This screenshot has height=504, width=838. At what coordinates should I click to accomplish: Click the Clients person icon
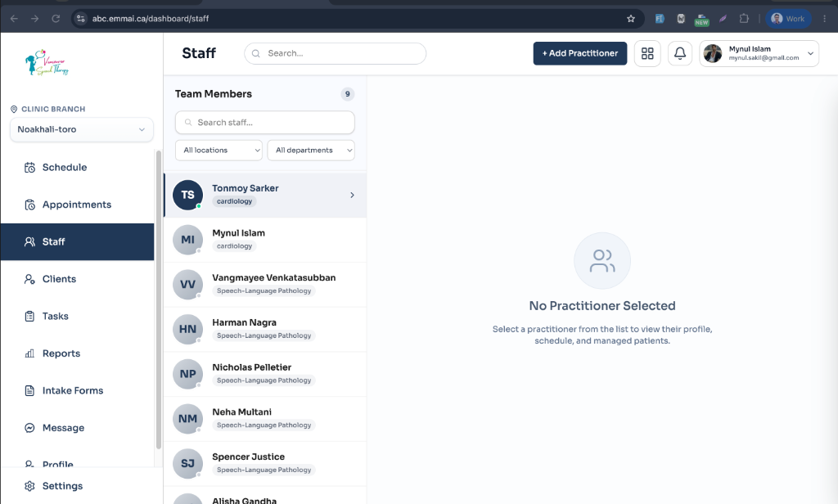point(30,279)
